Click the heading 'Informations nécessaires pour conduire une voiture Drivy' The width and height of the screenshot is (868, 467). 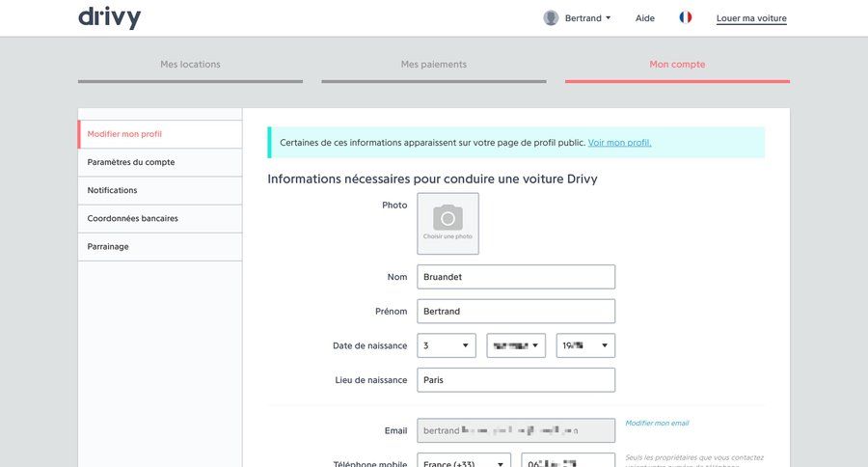tap(432, 179)
